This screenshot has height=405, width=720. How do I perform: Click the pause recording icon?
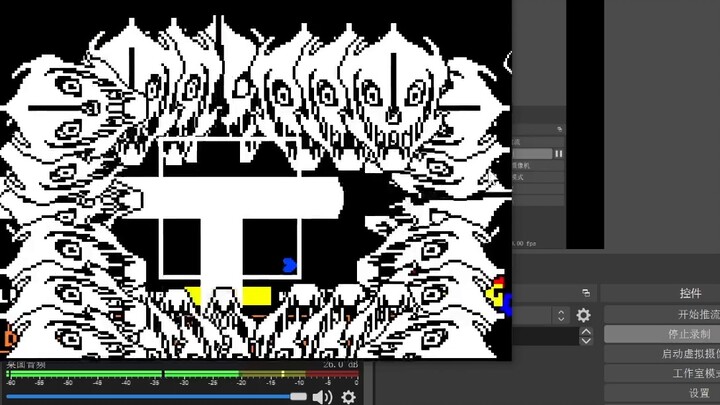coord(558,154)
